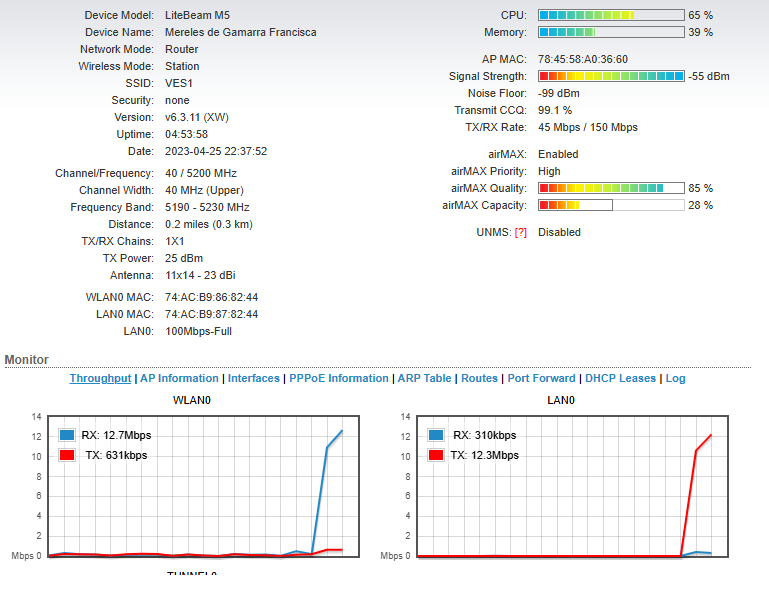Screen dimensions: 769x602
Task: Click the Signal Strength meter bar
Action: [611, 77]
